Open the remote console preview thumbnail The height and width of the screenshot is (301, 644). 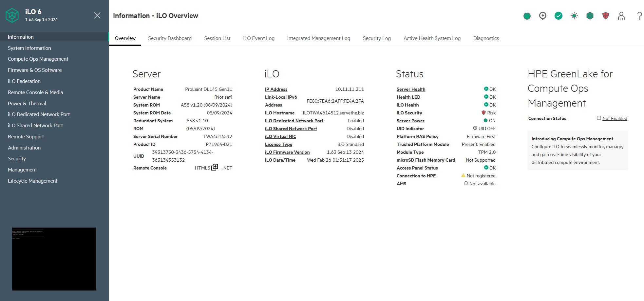tap(54, 259)
